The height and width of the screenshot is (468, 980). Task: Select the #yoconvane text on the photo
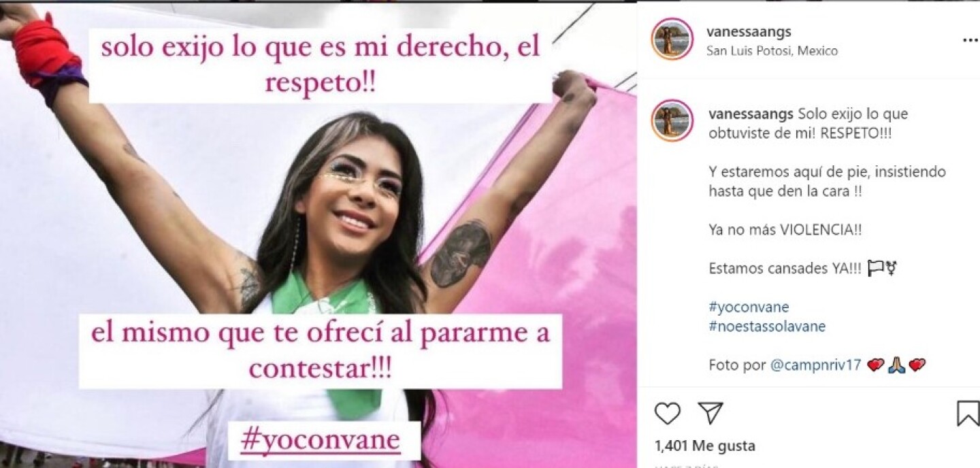(x=321, y=441)
